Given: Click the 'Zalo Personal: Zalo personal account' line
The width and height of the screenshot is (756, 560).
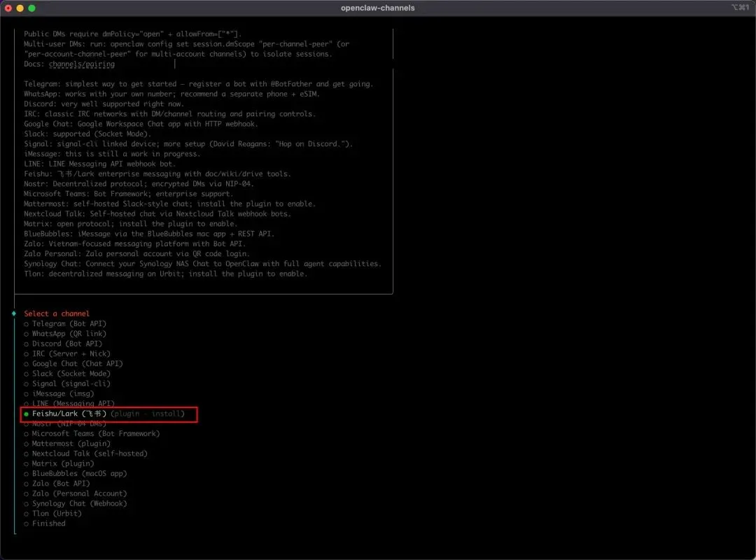Looking at the screenshot, I should pos(137,254).
